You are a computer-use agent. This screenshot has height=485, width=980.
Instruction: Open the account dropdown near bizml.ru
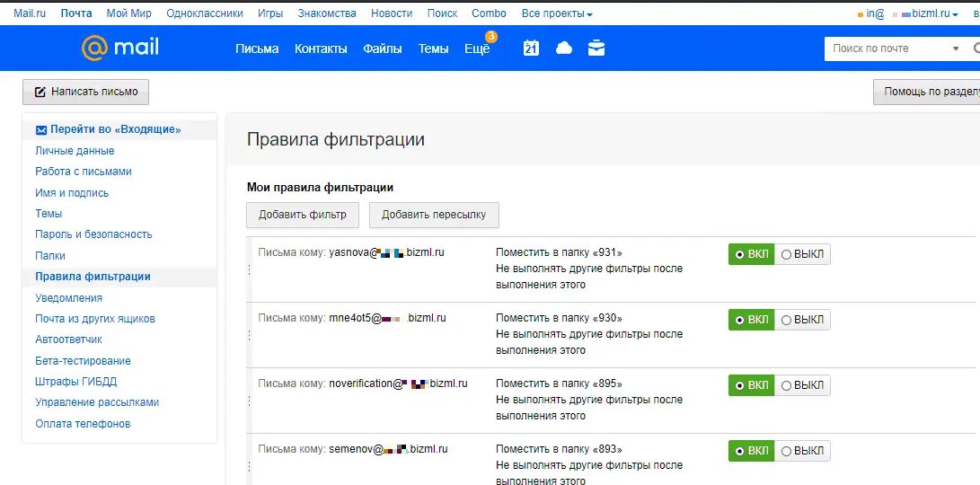click(x=954, y=14)
